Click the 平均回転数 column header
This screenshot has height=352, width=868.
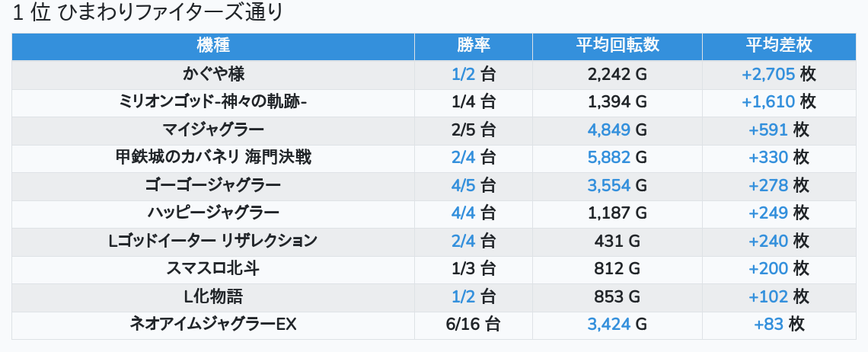(x=617, y=46)
